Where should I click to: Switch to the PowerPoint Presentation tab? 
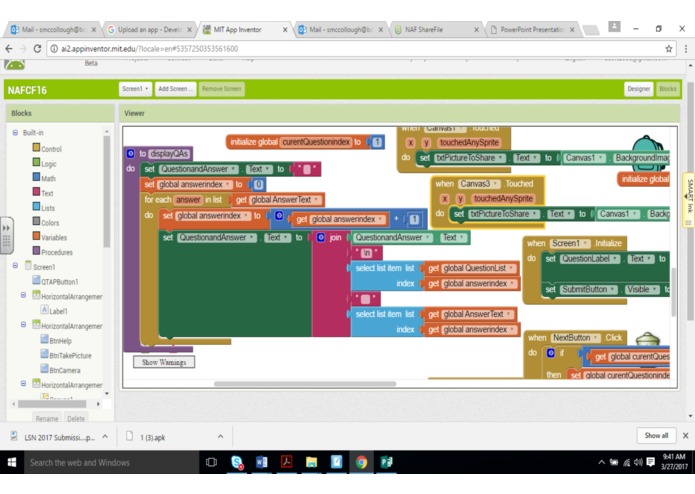pyautogui.click(x=533, y=30)
